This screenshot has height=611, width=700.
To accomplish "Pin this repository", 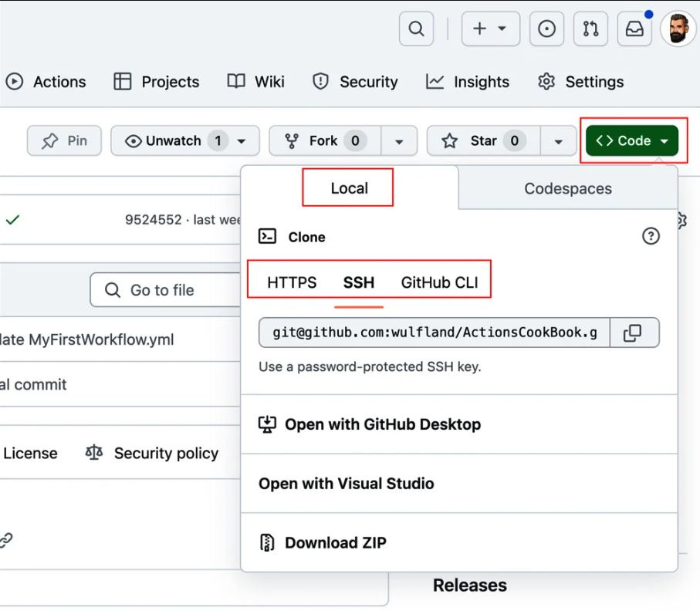I will tap(64, 140).
